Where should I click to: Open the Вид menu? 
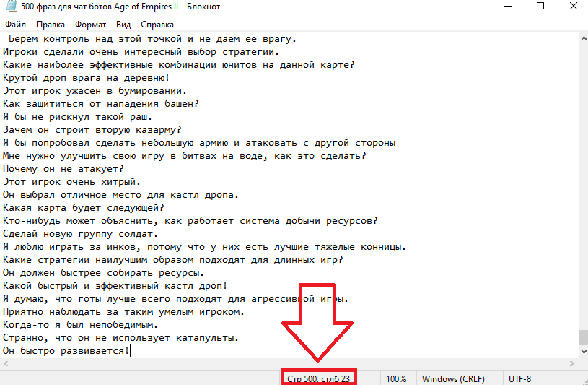tap(124, 24)
